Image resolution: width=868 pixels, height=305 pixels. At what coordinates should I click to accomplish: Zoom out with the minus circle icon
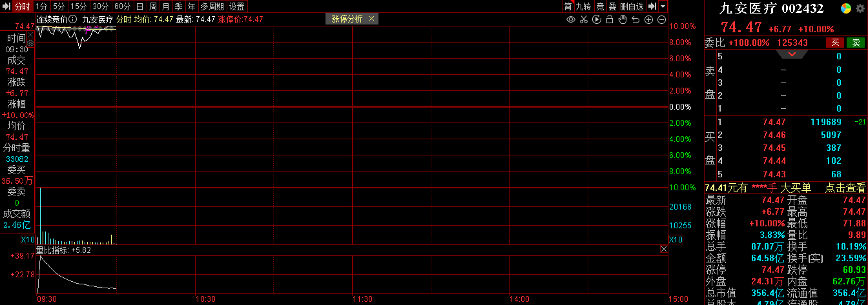[662, 19]
